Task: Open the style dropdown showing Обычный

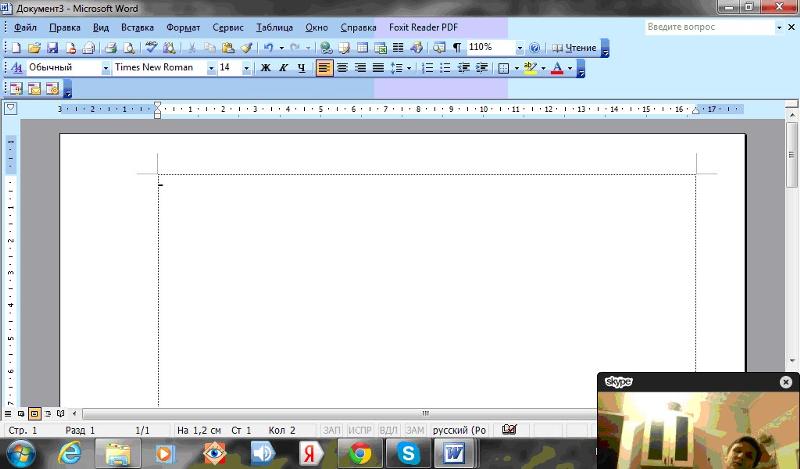Action: coord(106,68)
